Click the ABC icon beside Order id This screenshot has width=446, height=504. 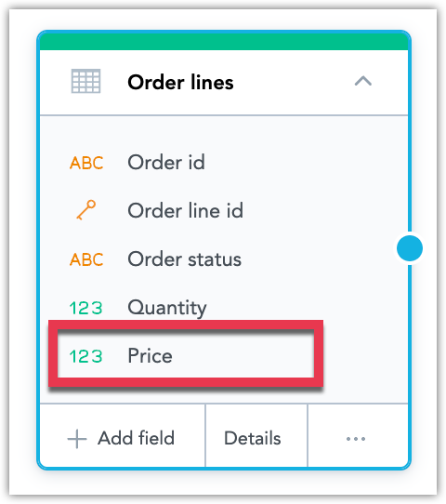tap(86, 163)
